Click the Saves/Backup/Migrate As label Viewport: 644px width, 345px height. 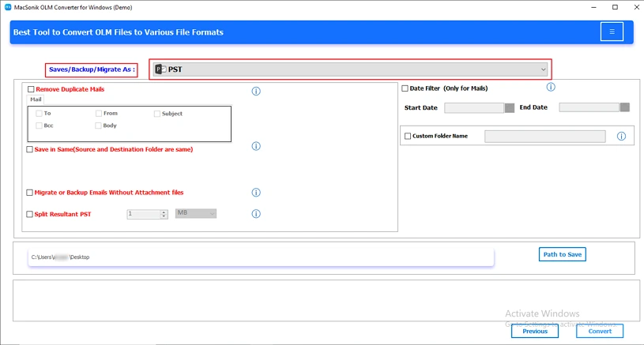[x=92, y=69]
